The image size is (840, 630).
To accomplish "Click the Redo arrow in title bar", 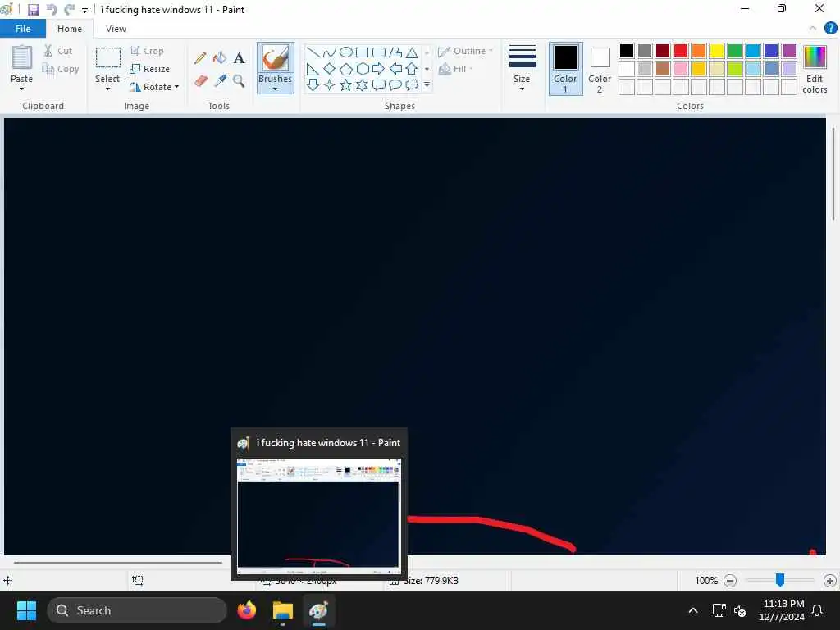I will pyautogui.click(x=69, y=10).
